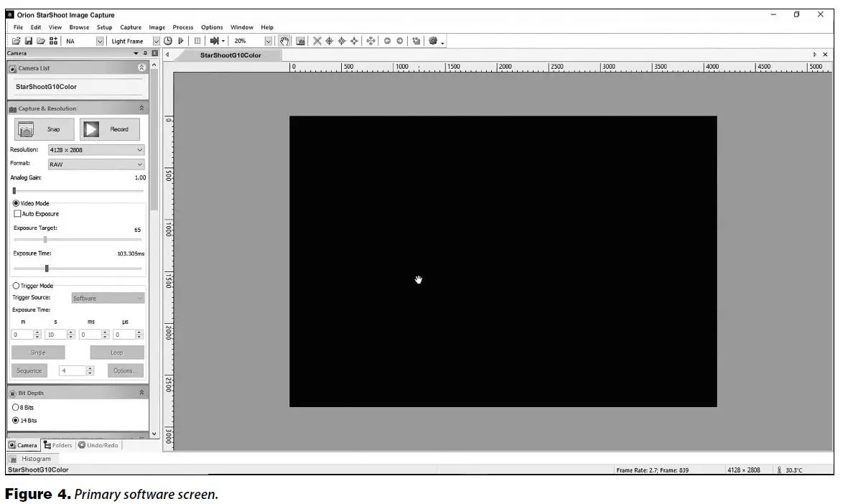The image size is (843, 504).
Task: Click the Options... button
Action: coord(125,370)
